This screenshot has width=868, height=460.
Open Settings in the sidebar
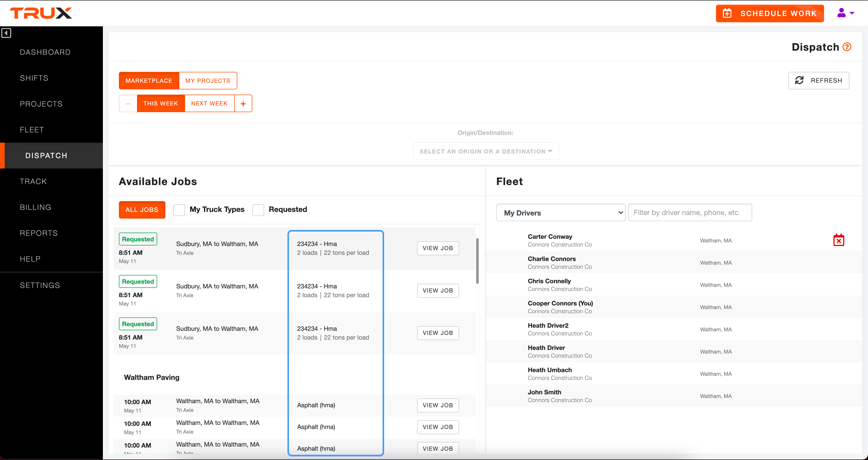pyautogui.click(x=40, y=286)
